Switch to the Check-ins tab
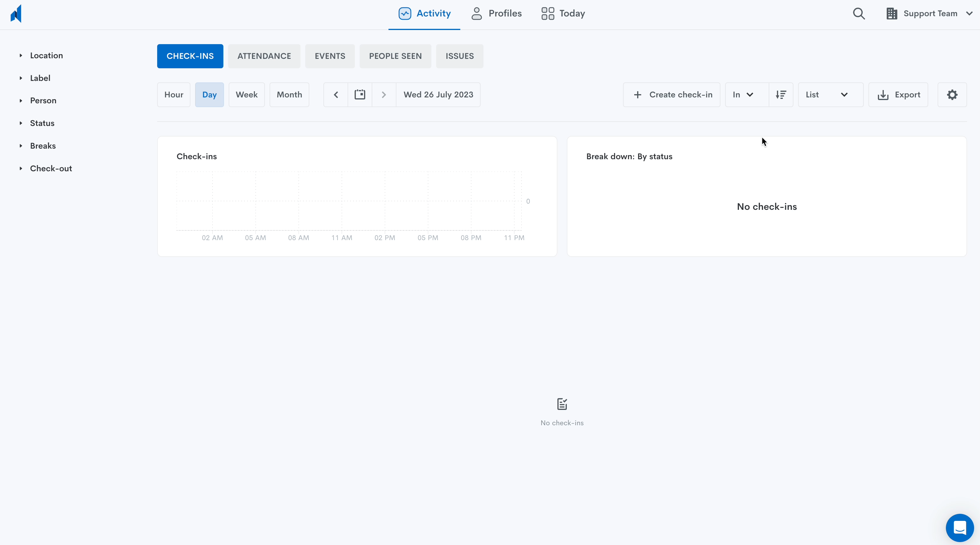The width and height of the screenshot is (980, 545). pyautogui.click(x=190, y=56)
